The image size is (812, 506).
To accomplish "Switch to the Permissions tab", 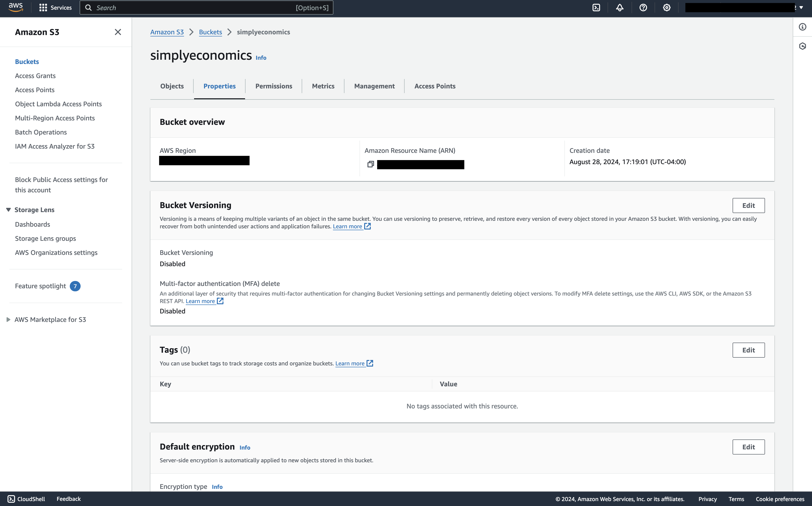I will pos(273,86).
